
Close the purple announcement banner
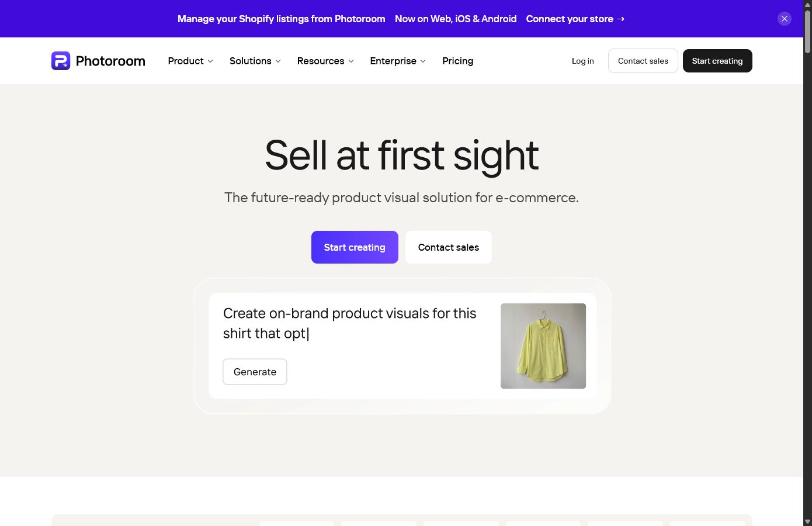pos(785,19)
